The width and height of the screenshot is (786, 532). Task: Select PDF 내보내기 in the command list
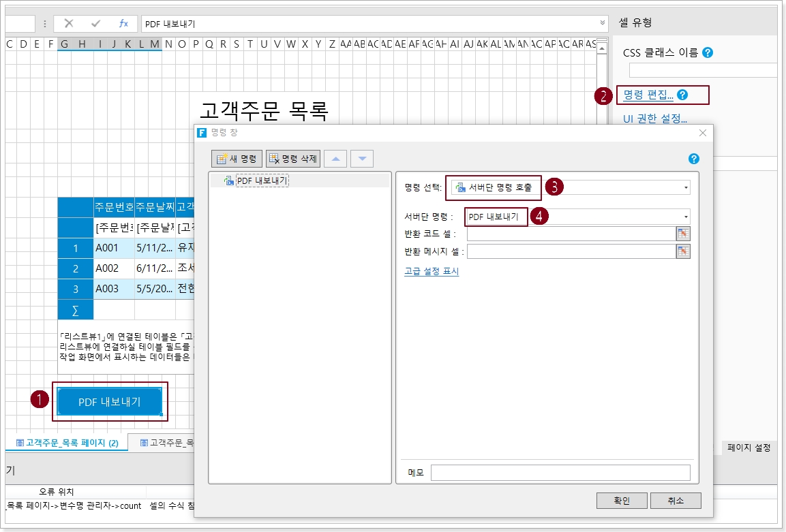262,181
